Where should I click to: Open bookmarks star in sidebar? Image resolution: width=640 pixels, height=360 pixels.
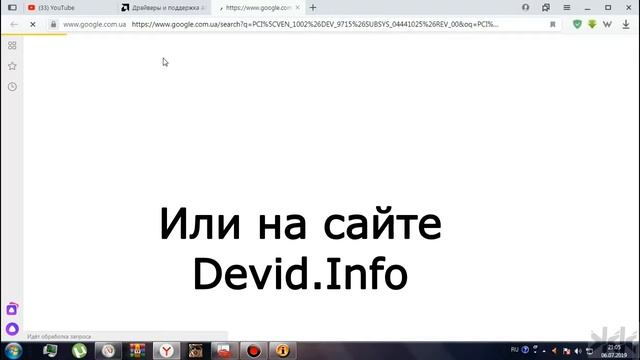[x=12, y=66]
